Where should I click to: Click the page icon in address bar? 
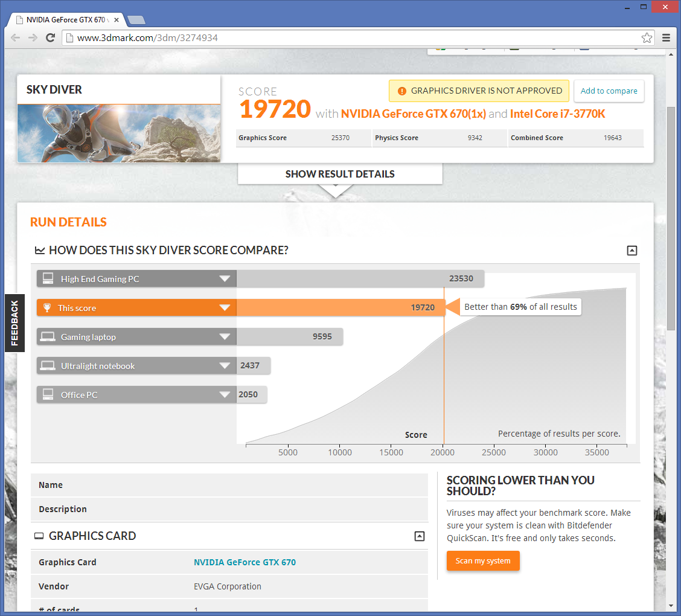69,38
